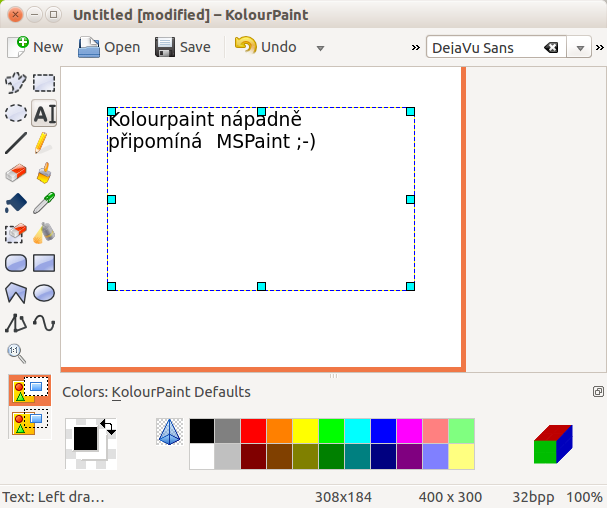Screen dimensions: 607x508
Task: Pick the dark red palette color
Action: [x=254, y=457]
